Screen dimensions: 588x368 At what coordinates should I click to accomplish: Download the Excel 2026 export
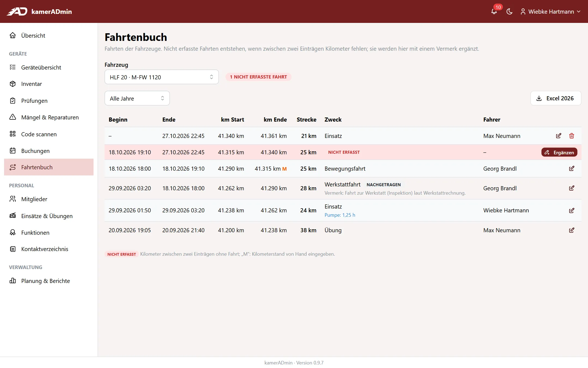pos(556,98)
